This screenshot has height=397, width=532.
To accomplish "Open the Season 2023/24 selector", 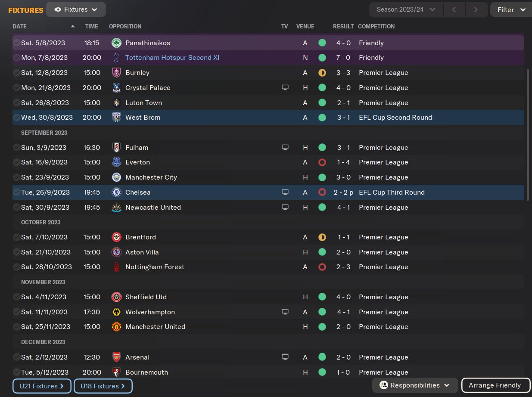I will click(406, 9).
